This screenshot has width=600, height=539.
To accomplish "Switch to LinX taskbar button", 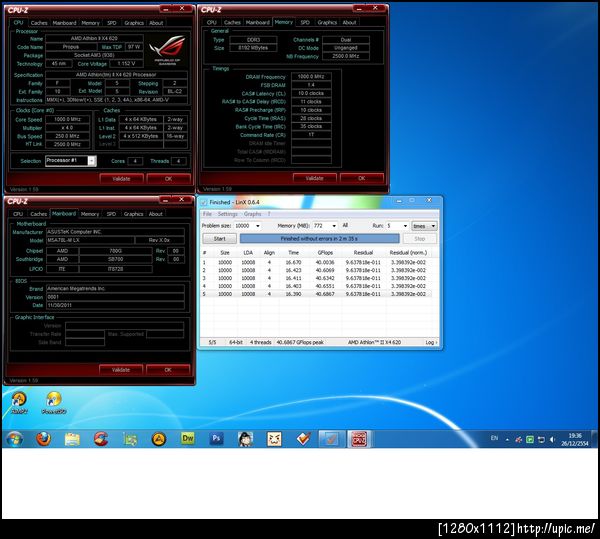I will (331, 439).
